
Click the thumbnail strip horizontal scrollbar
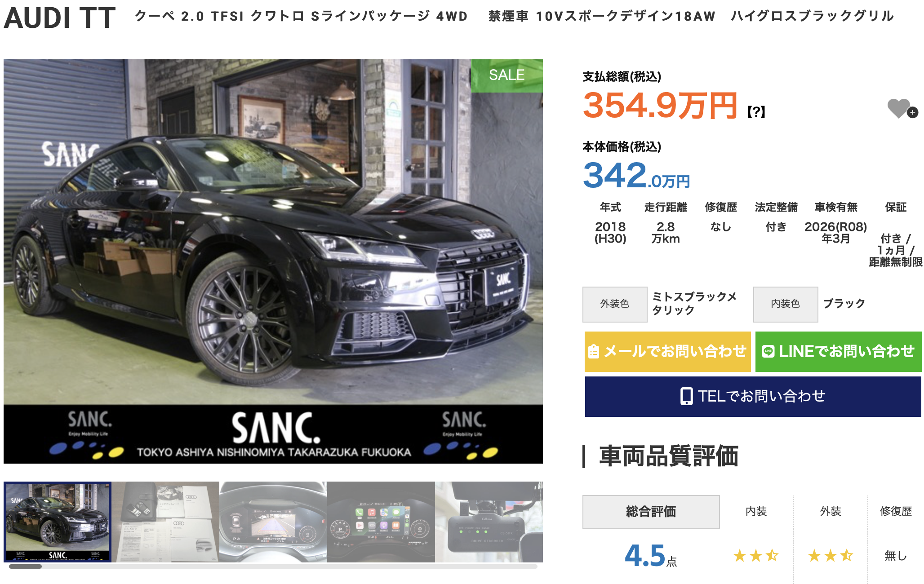point(273,566)
